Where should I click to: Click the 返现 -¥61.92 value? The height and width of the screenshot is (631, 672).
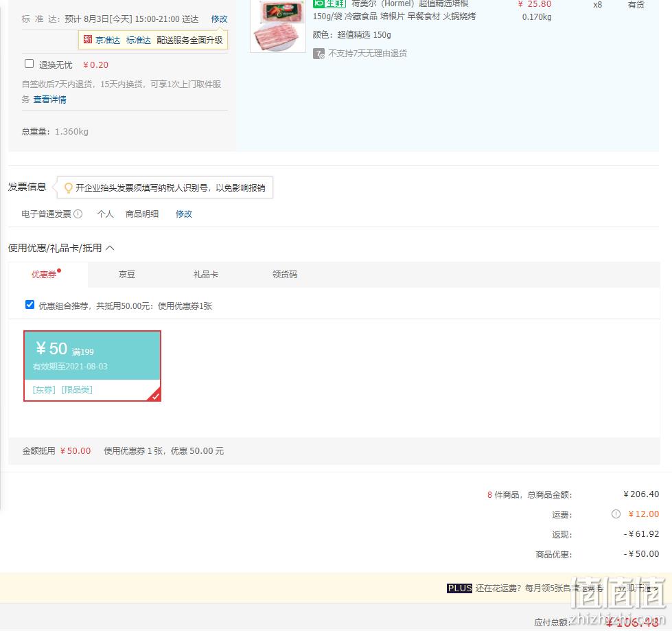(x=641, y=534)
